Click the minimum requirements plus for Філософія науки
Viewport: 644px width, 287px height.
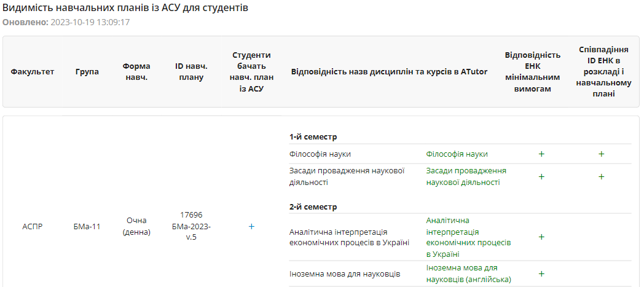(541, 154)
